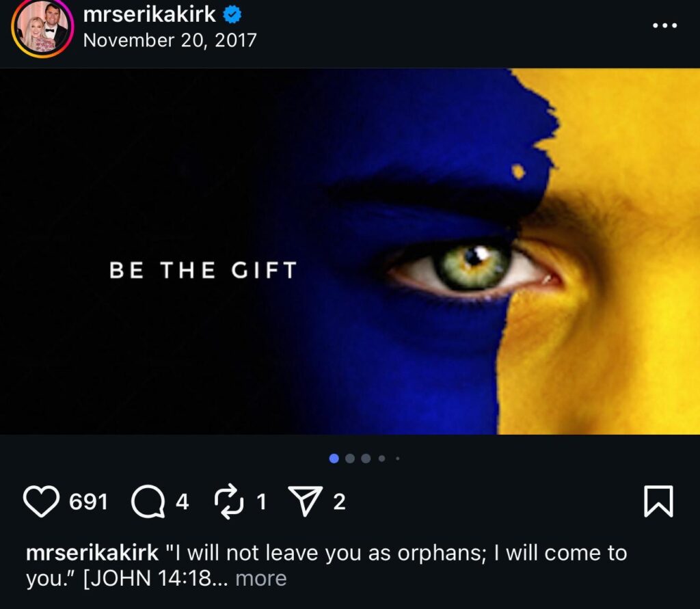Open the three-dot options menu

[x=664, y=25]
